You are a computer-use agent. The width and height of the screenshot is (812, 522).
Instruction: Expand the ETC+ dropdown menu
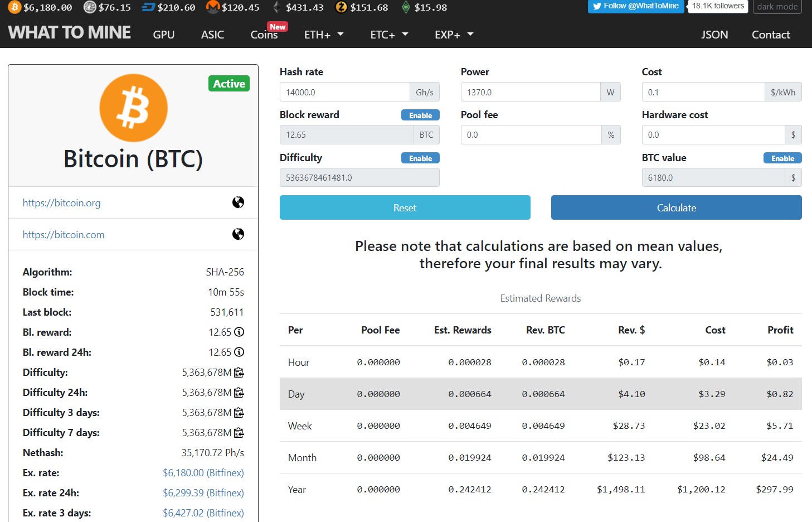coord(389,35)
